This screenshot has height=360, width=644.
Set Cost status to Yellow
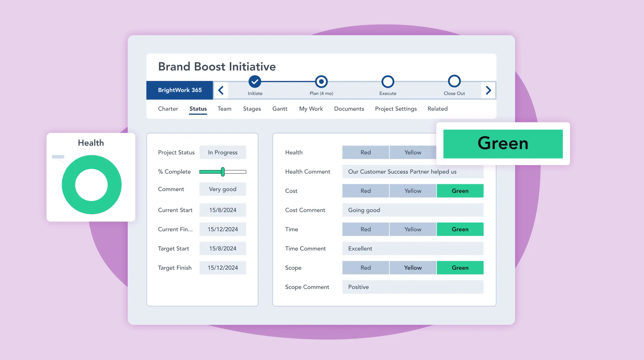[x=413, y=191]
